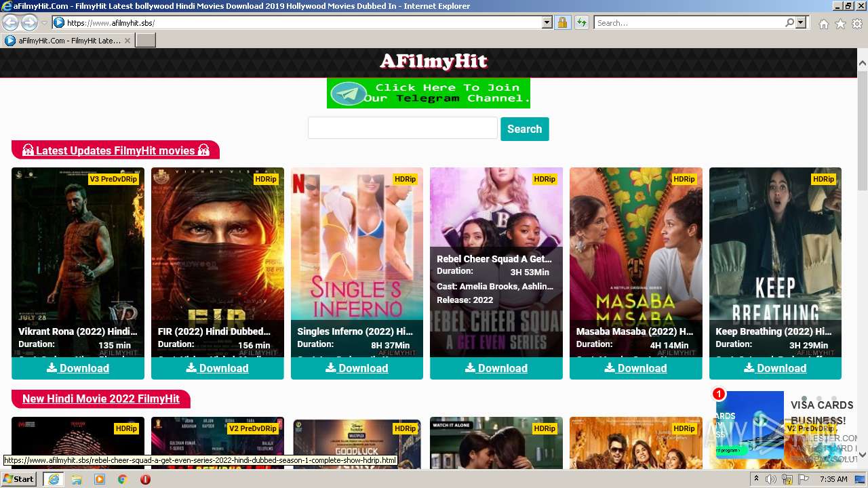
Task: Click Vikrant Rona (2022) Hindi title text
Action: (78, 331)
